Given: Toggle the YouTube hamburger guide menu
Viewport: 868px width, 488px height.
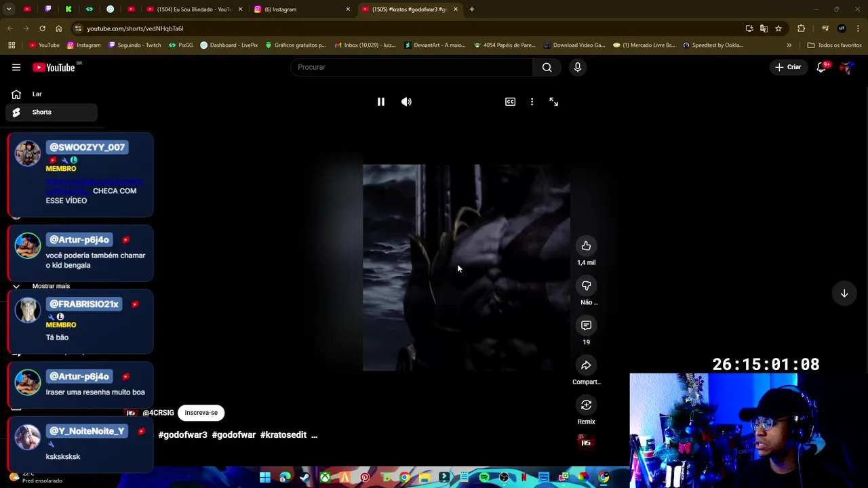Looking at the screenshot, I should pos(16,67).
